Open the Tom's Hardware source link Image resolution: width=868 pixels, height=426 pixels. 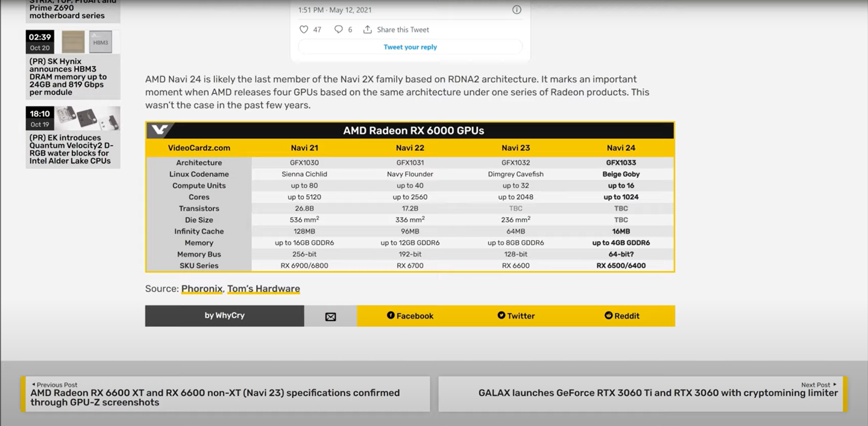pyautogui.click(x=263, y=289)
